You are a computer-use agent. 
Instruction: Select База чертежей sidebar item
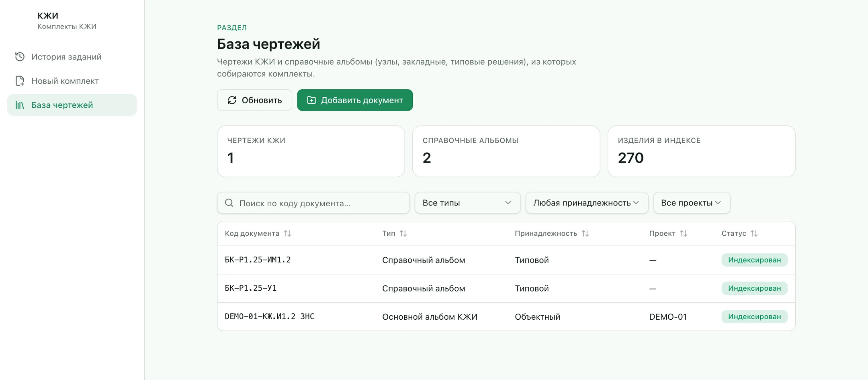tap(72, 105)
